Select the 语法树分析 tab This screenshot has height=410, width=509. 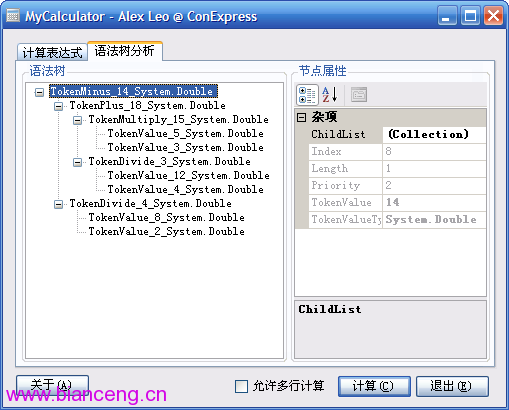125,51
